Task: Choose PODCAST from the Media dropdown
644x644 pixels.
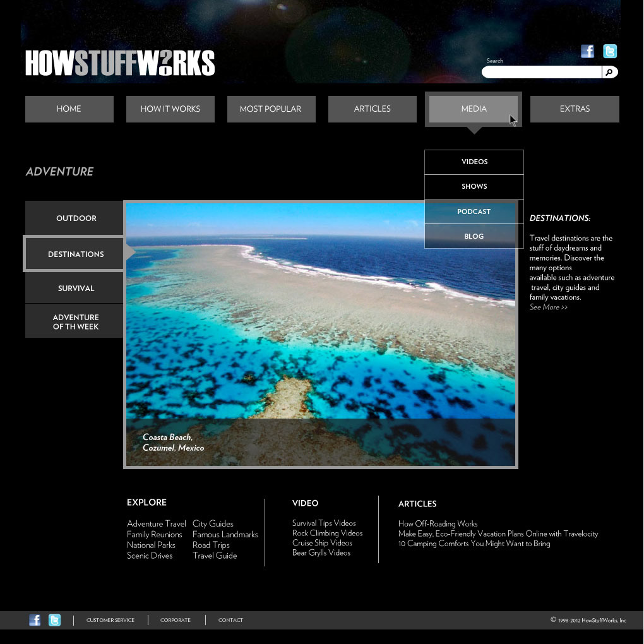Action: (x=474, y=212)
